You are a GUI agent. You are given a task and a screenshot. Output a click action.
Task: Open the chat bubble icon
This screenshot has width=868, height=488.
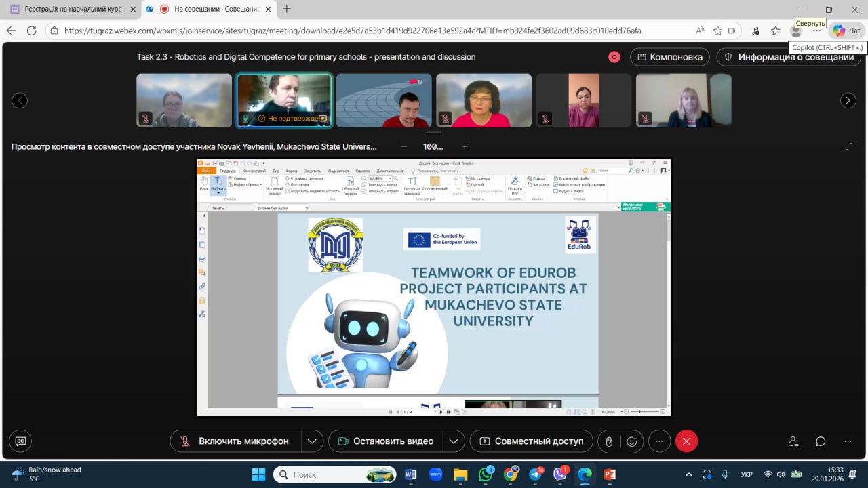[x=821, y=441]
